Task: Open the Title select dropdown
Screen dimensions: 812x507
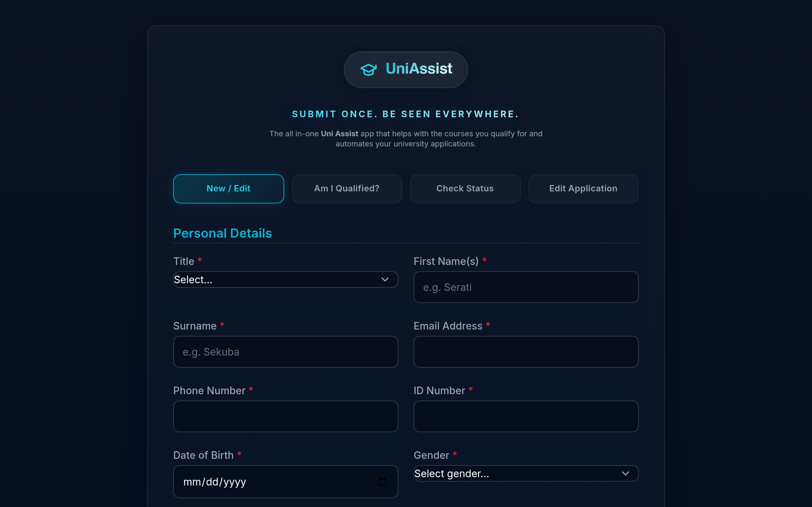Action: (x=285, y=279)
